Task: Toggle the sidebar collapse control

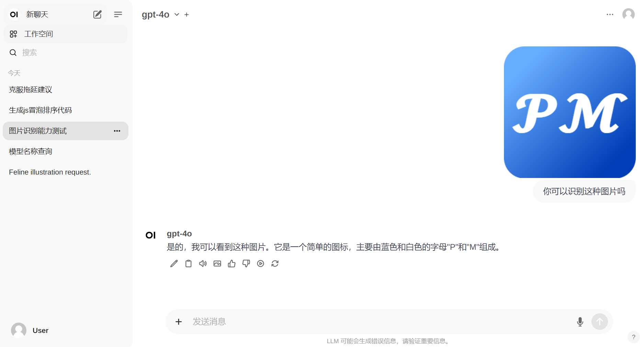Action: coord(118,14)
